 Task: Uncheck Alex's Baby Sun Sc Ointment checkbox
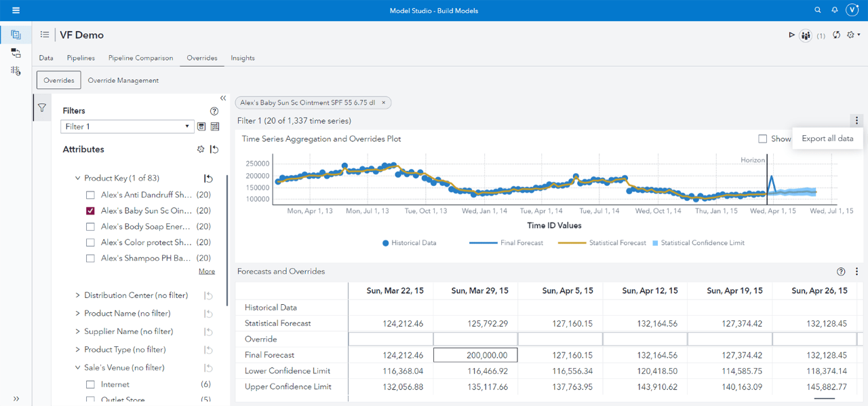tap(90, 211)
